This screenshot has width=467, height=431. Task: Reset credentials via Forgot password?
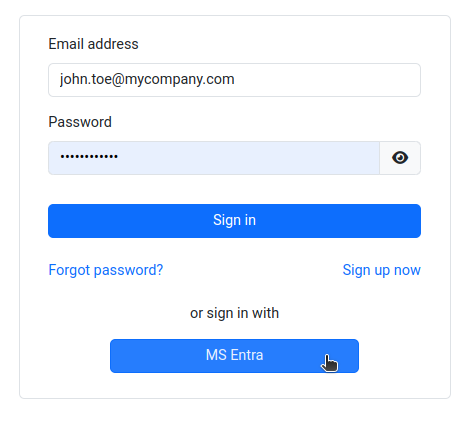(106, 270)
